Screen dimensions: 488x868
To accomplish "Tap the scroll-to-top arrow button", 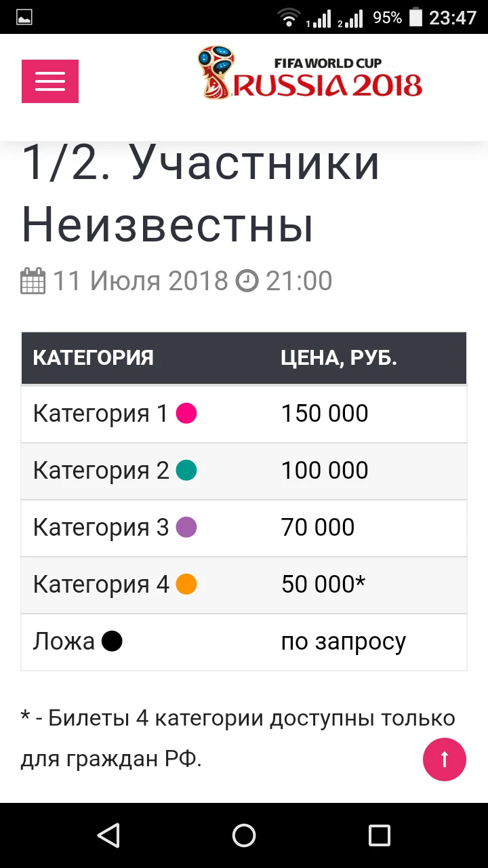I will [445, 759].
